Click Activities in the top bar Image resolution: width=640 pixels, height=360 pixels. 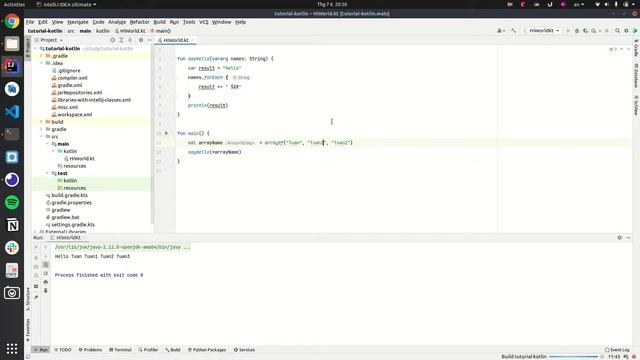click(x=14, y=4)
